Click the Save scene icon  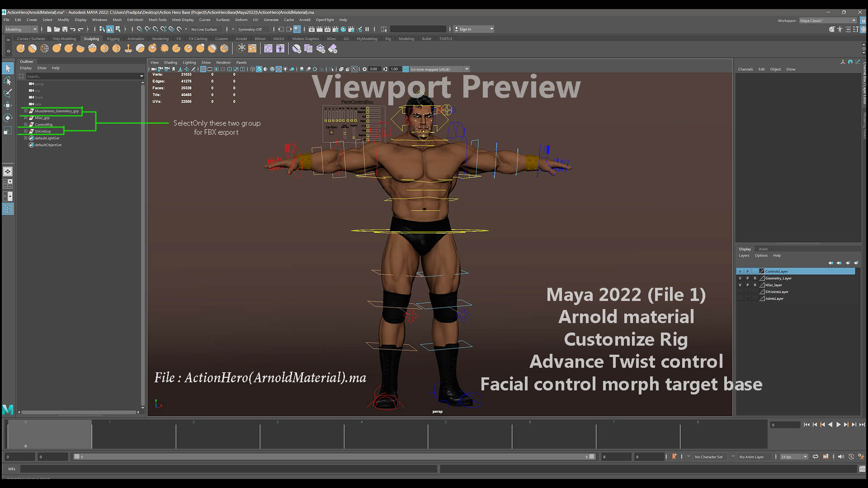(65, 29)
